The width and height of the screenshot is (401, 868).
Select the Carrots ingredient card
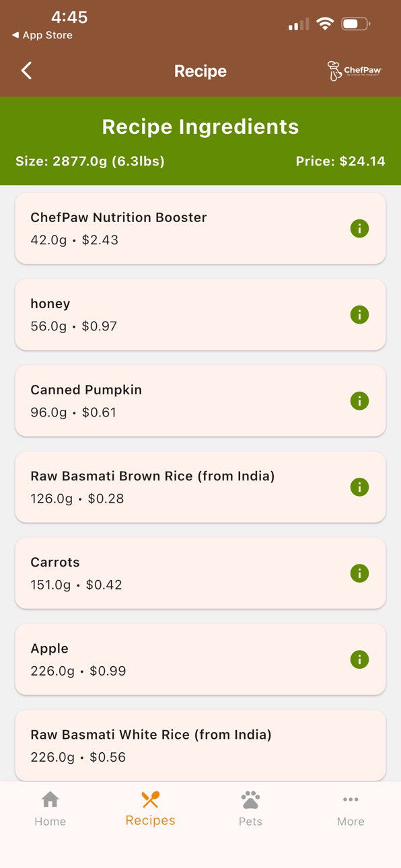[x=200, y=573]
